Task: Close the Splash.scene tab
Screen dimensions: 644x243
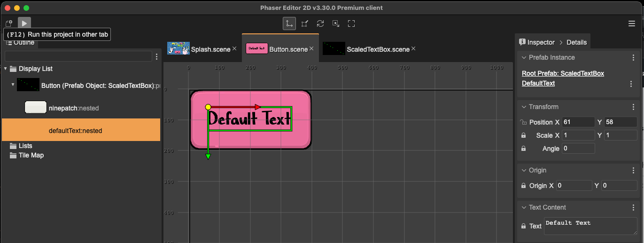Action: coord(234,48)
